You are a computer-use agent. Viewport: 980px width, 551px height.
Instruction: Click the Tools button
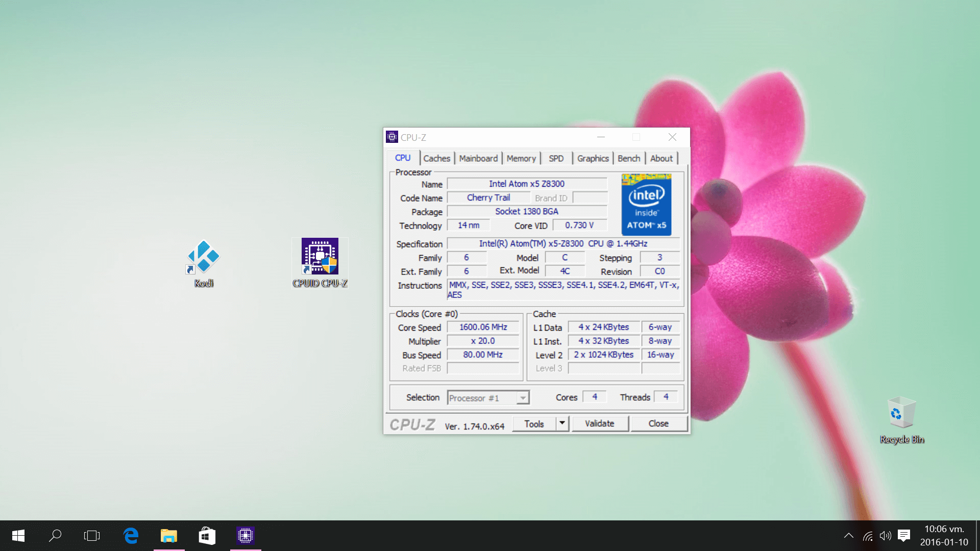click(x=534, y=423)
